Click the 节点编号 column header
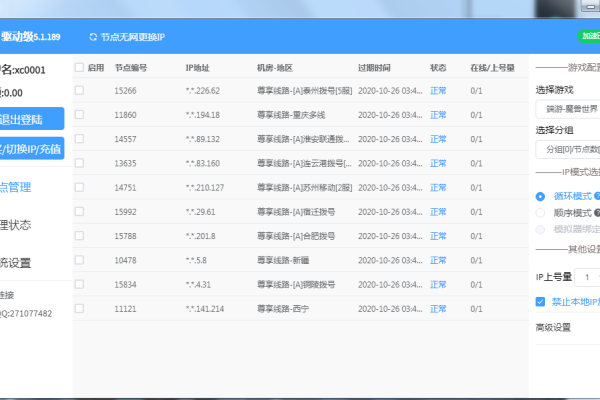 tap(131, 68)
